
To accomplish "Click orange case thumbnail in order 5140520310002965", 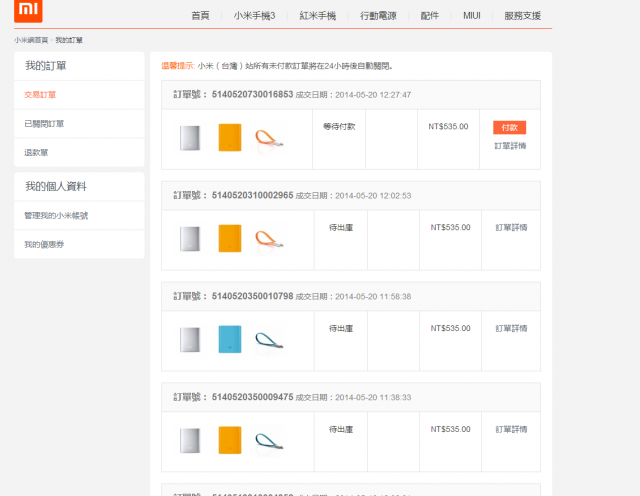I will (x=230, y=238).
